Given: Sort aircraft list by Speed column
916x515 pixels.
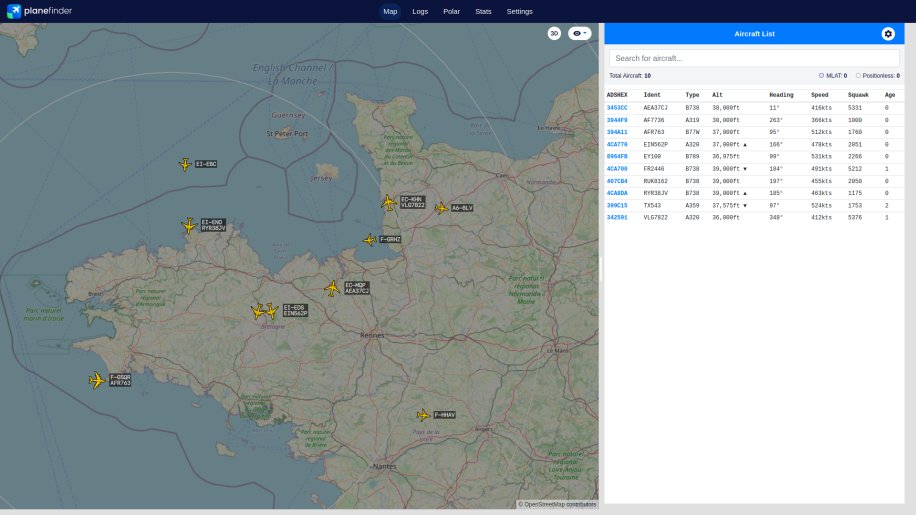Looking at the screenshot, I should coord(819,95).
